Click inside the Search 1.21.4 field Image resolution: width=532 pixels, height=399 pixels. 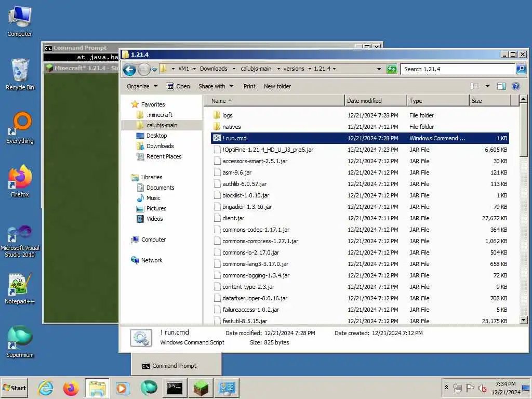coord(457,69)
